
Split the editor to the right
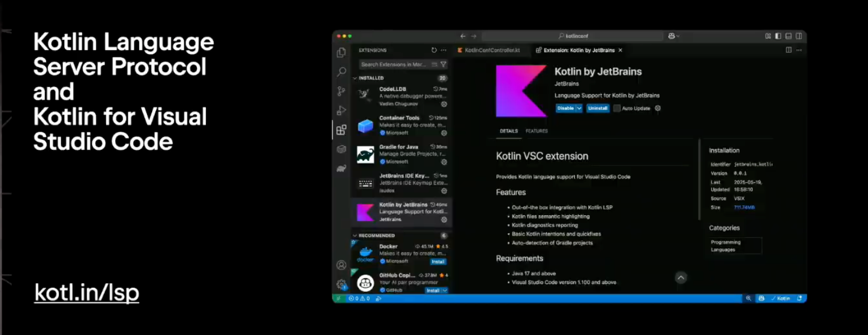point(789,50)
